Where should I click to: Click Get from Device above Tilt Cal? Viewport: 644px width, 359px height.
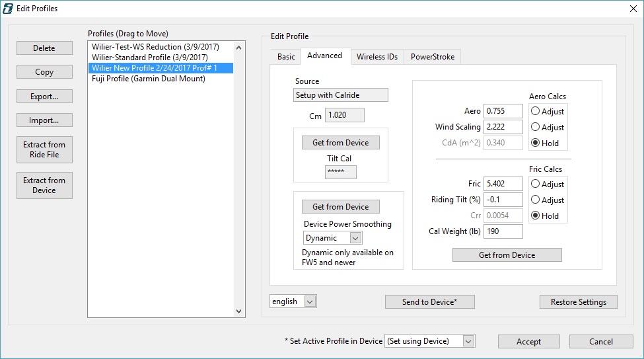point(340,143)
